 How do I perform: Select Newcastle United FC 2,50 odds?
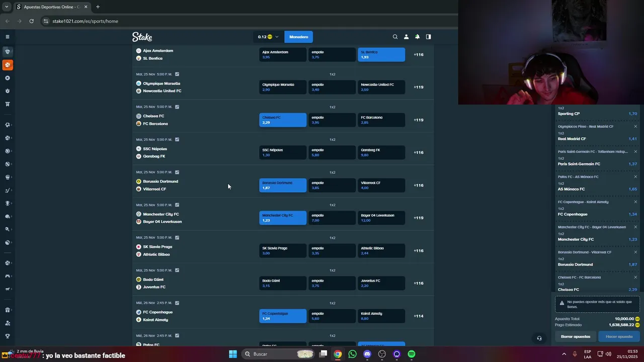(381, 87)
